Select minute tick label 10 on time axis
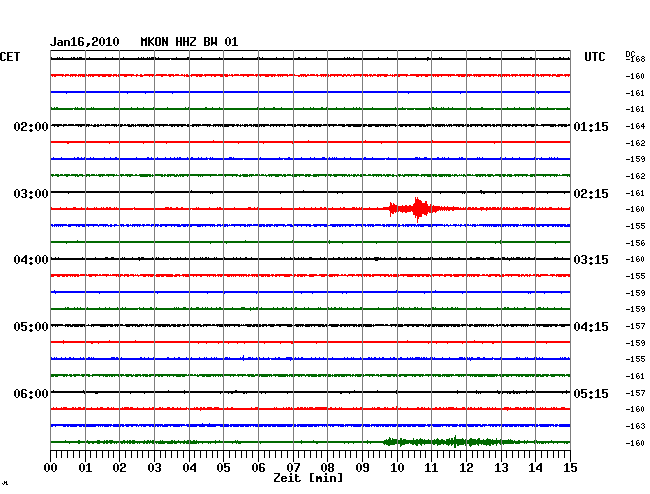Image resolution: width=650 pixels, height=494 pixels. point(397,467)
